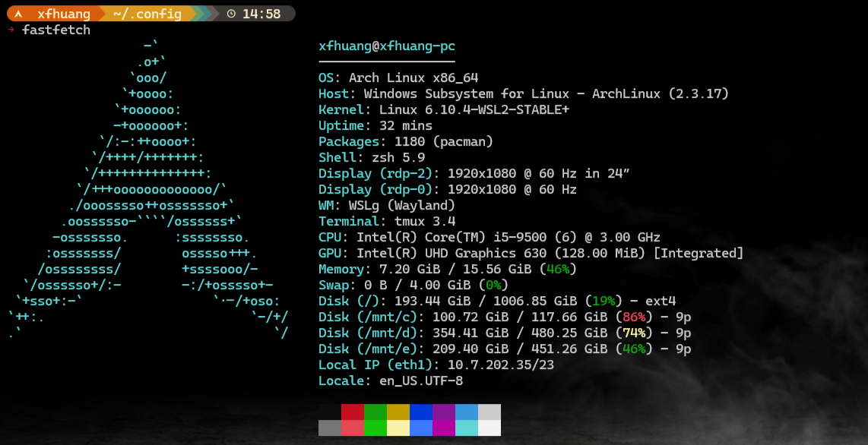868x445 pixels.
Task: Click the Uptime: 32 mins line
Action: pyautogui.click(x=376, y=125)
